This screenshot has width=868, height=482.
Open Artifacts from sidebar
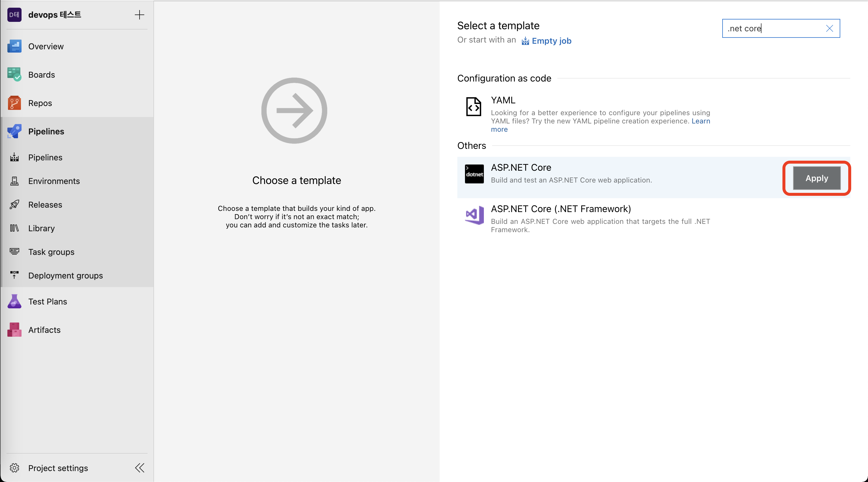[x=44, y=330]
